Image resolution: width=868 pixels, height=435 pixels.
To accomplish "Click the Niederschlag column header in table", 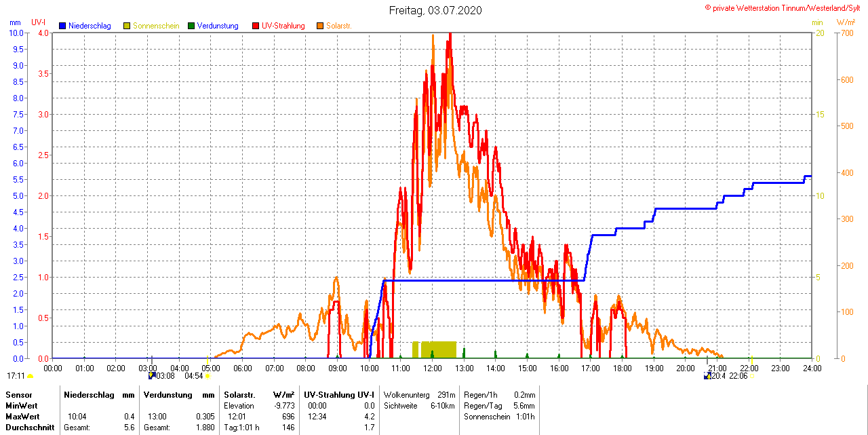I will 88,394.
